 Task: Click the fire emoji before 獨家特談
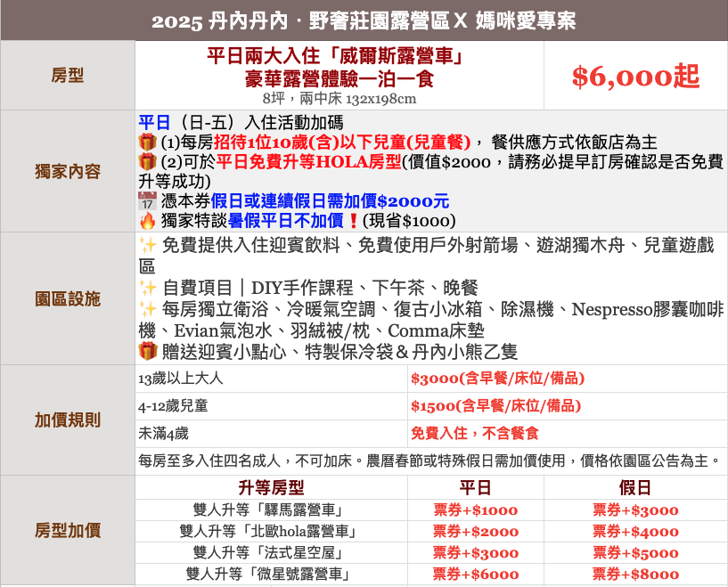[x=147, y=220]
